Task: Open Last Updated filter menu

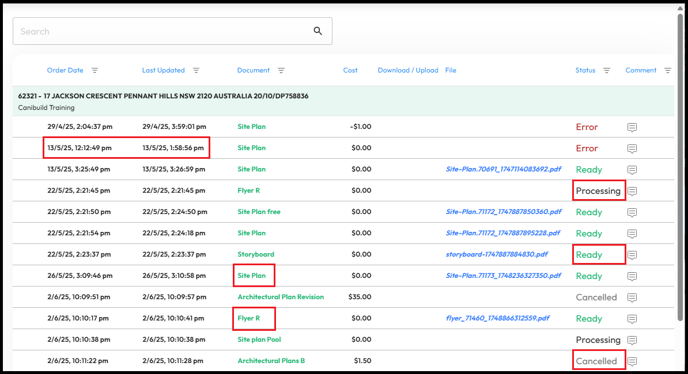Action: [x=196, y=70]
